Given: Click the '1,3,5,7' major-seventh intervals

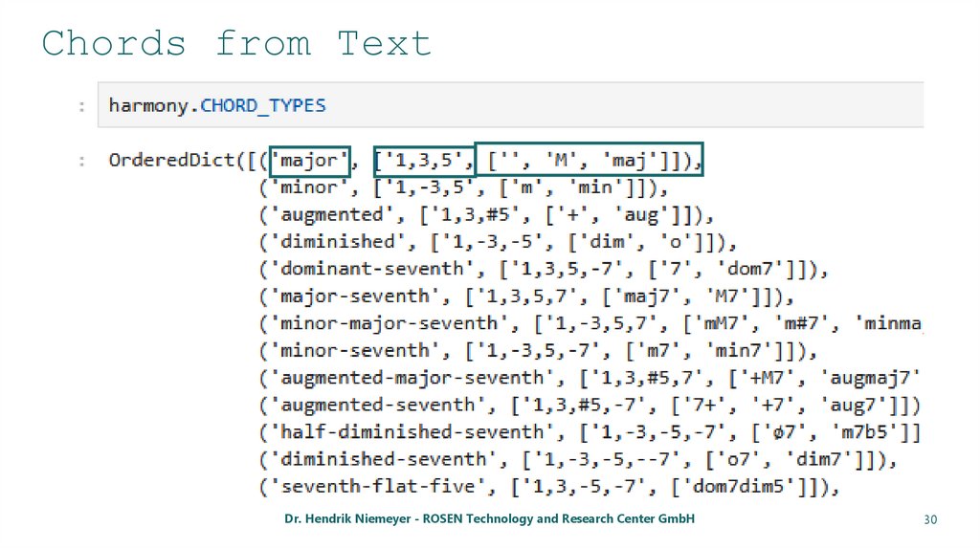Looking at the screenshot, I should [x=526, y=296].
